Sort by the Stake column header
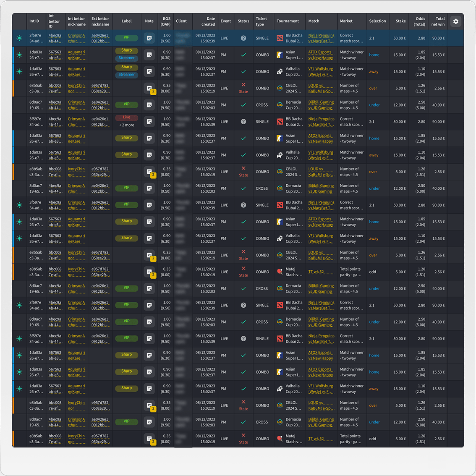Image resolution: width=476 pixels, height=476 pixels. [400, 21]
